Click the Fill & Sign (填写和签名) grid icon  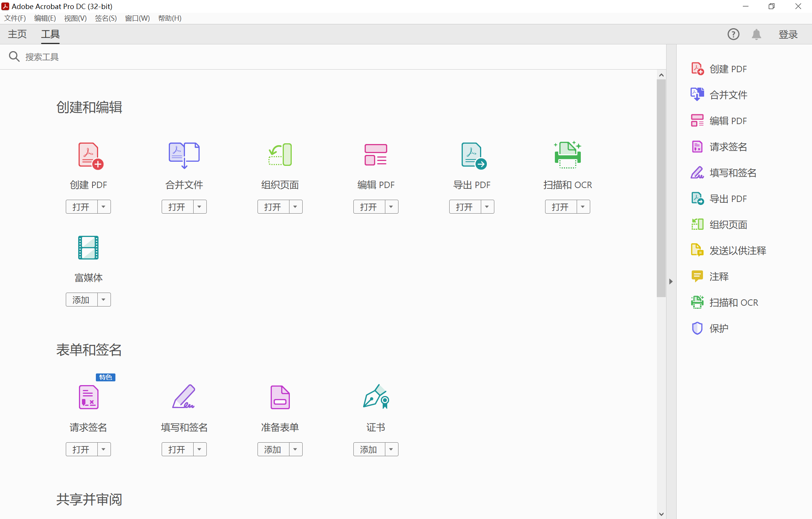[183, 396]
